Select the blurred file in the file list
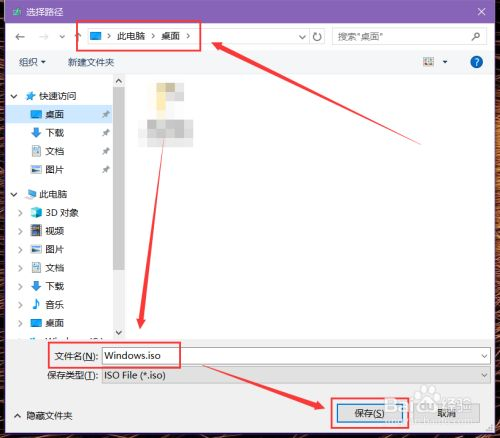This screenshot has height=438, width=500. pos(166,114)
